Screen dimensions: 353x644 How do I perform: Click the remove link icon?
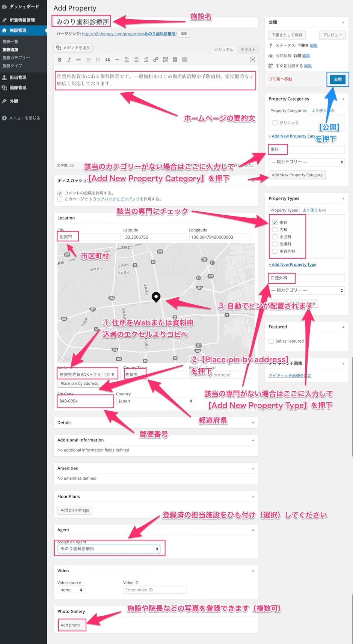(165, 60)
